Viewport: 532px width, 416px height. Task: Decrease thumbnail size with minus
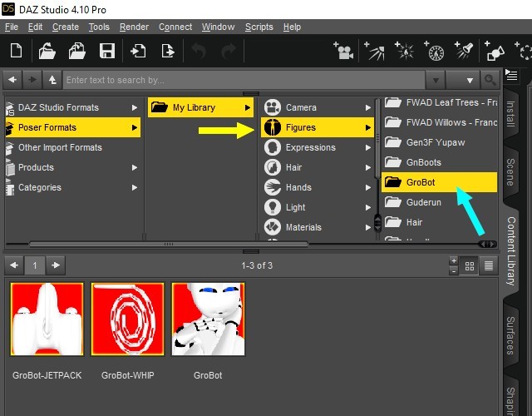click(454, 270)
